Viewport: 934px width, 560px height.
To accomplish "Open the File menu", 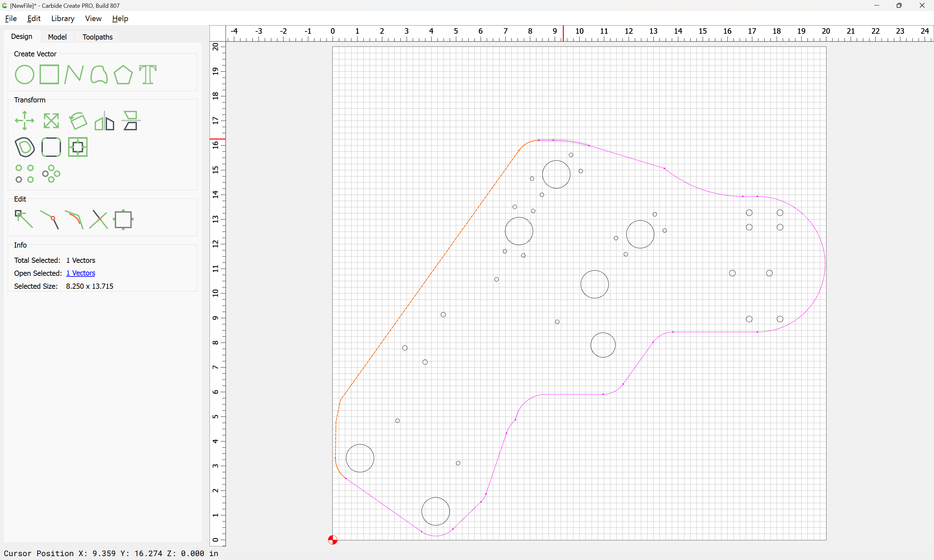I will tap(11, 18).
